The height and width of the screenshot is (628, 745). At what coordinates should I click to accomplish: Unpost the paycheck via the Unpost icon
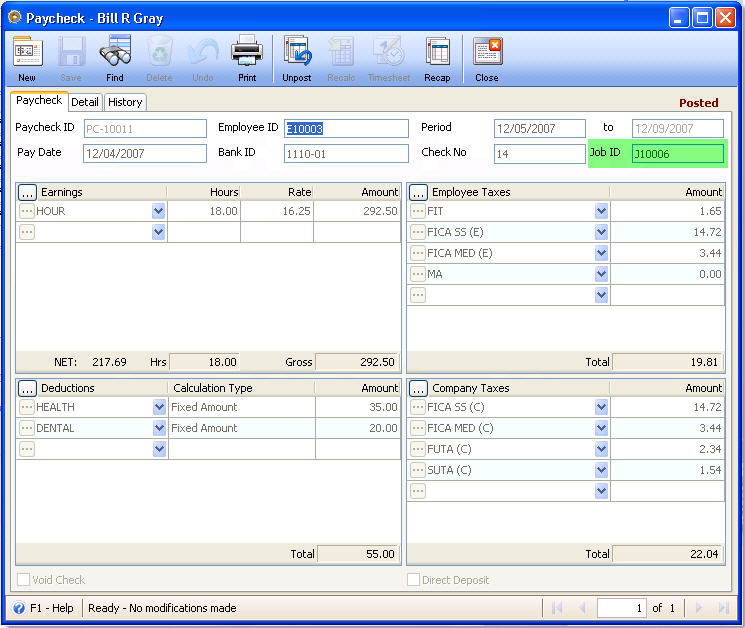click(x=297, y=51)
